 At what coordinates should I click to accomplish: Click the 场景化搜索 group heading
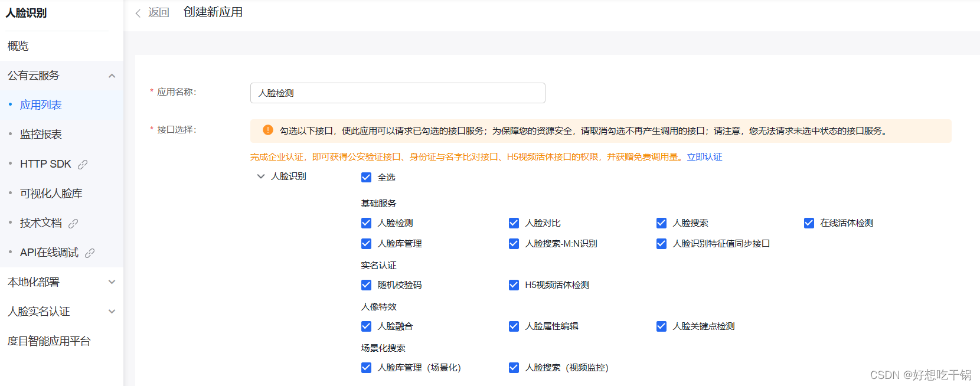pyautogui.click(x=383, y=348)
